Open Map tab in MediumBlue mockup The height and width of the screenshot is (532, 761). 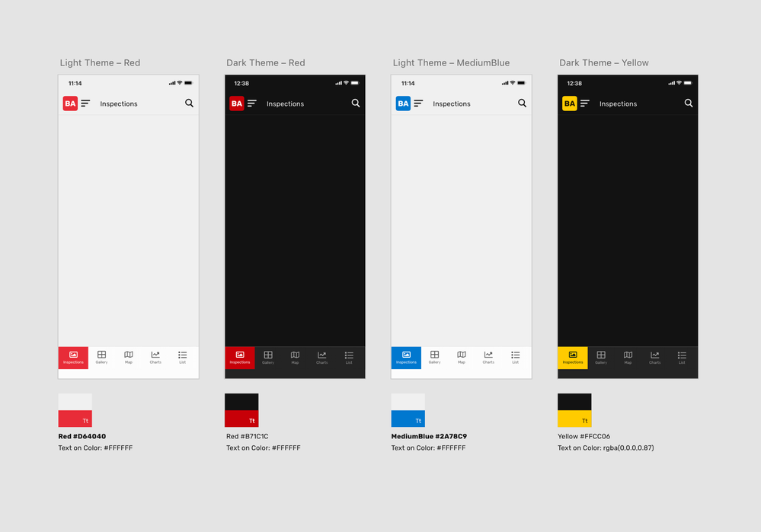[x=462, y=358]
